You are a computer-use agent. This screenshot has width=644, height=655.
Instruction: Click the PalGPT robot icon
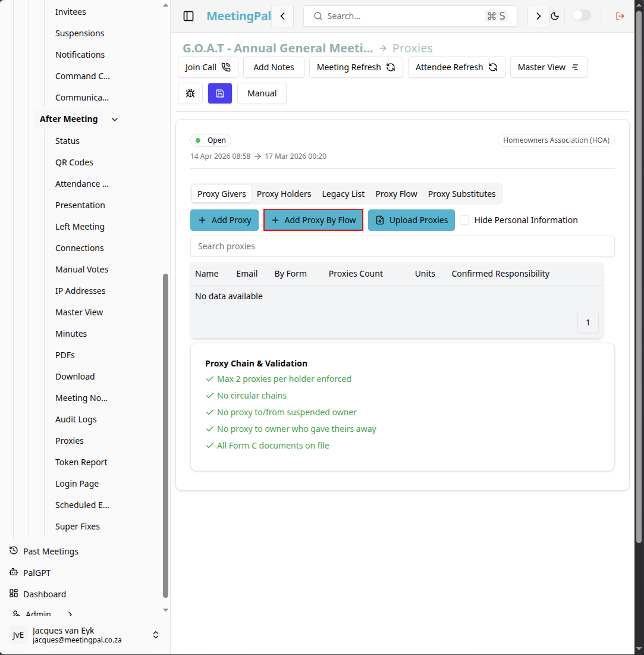[14, 572]
